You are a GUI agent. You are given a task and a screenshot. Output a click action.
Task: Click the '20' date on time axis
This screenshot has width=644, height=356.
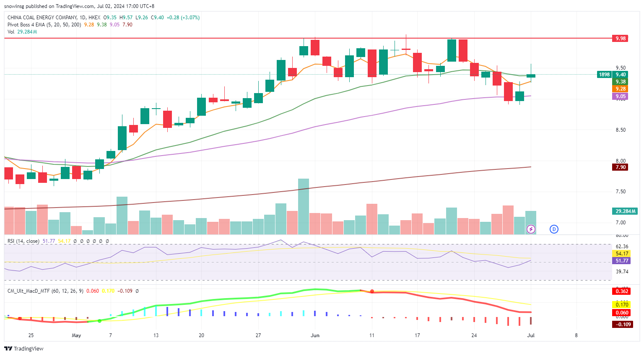(x=202, y=335)
